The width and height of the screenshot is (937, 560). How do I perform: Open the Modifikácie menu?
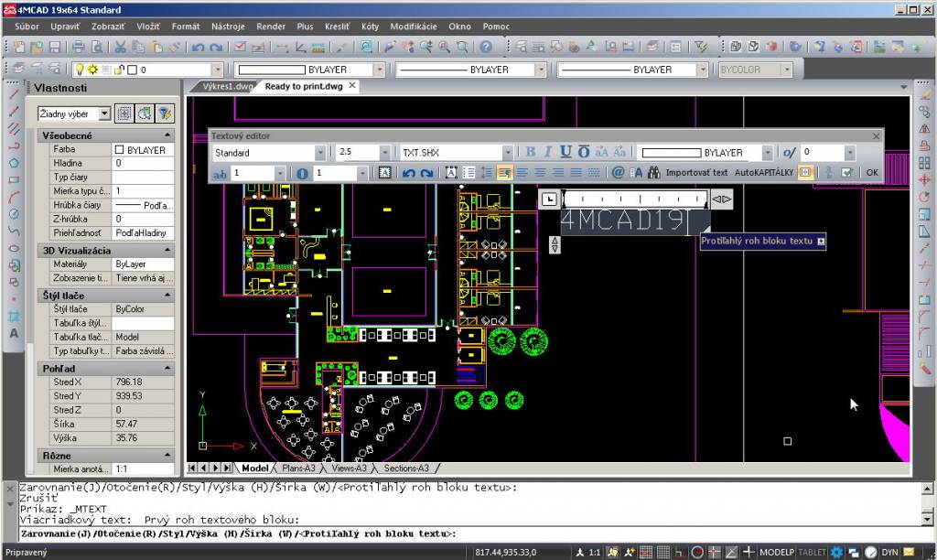(x=414, y=27)
